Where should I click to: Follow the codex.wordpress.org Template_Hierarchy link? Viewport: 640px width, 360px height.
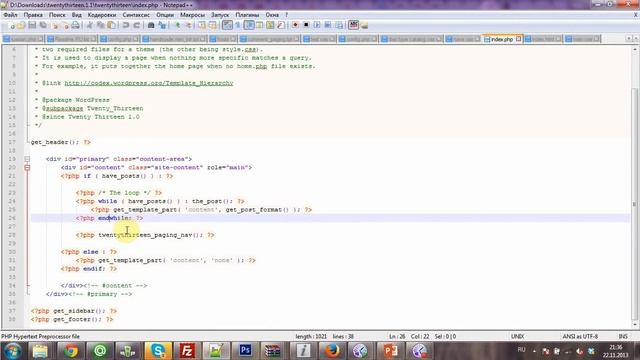pyautogui.click(x=149, y=83)
